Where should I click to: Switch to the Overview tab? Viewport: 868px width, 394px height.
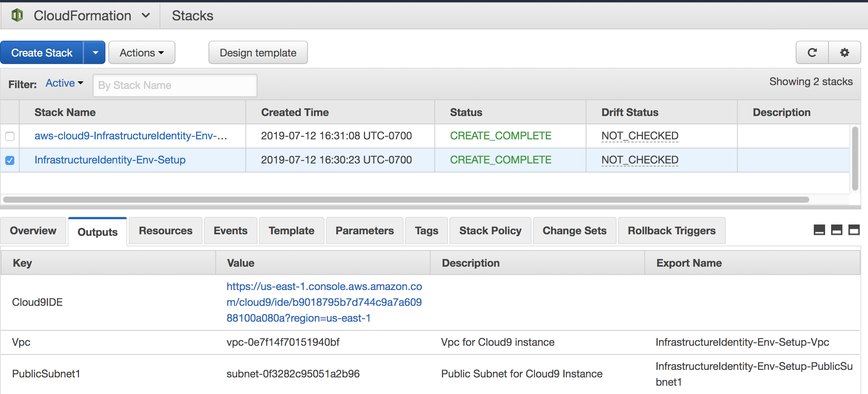[x=33, y=231]
